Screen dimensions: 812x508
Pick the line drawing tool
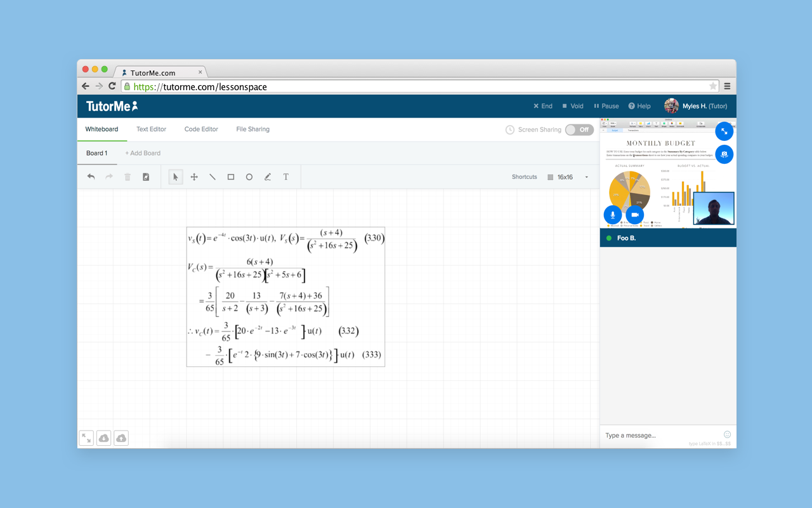click(213, 177)
